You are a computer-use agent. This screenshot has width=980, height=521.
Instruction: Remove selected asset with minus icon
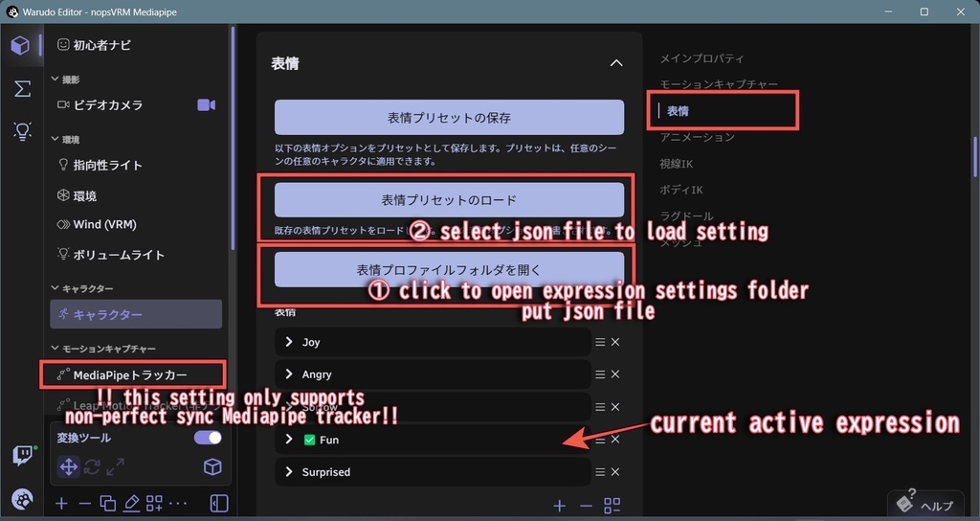coord(84,504)
